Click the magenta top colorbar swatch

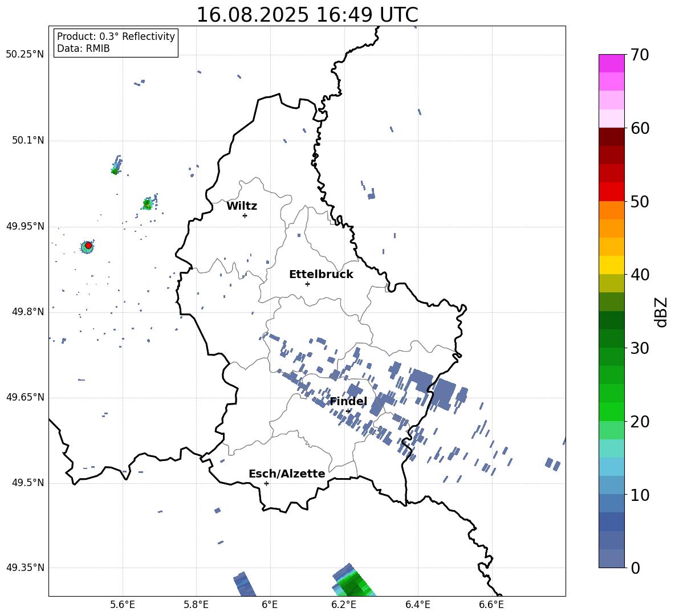pos(611,63)
